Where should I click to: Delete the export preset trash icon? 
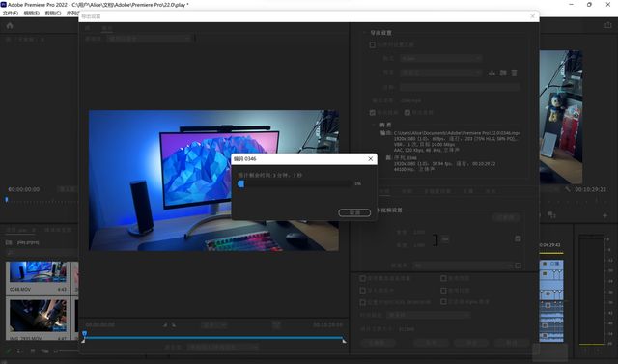(x=514, y=72)
